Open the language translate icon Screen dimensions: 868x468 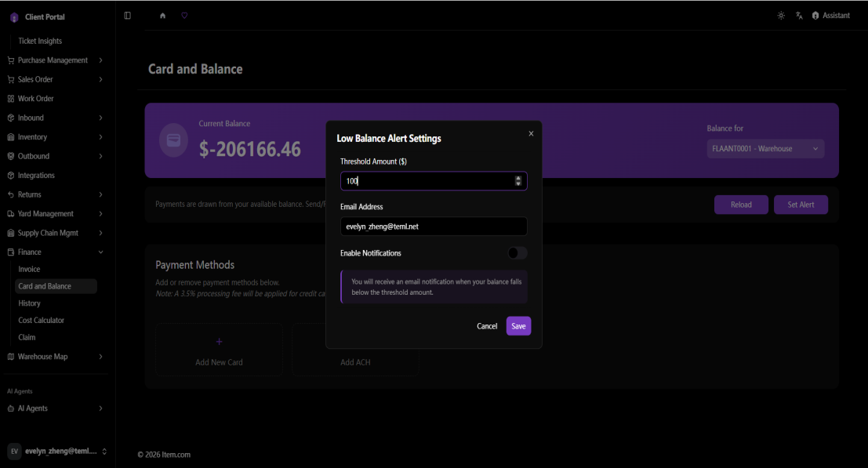click(799, 16)
